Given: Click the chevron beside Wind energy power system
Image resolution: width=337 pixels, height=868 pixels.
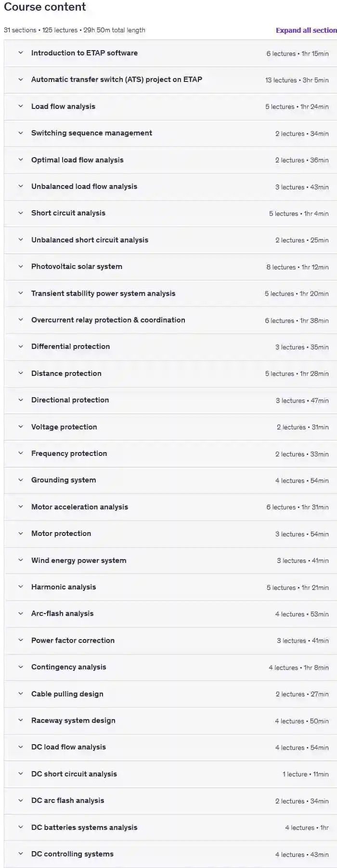Looking at the screenshot, I should (21, 560).
